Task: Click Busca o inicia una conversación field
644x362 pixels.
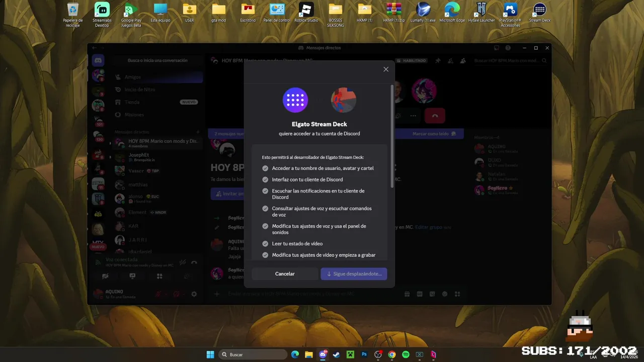Action: point(157,60)
